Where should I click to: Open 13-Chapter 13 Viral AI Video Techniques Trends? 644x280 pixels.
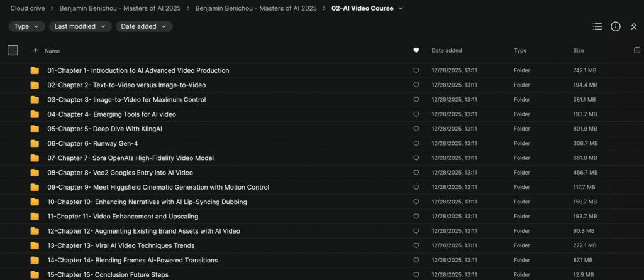coord(121,245)
